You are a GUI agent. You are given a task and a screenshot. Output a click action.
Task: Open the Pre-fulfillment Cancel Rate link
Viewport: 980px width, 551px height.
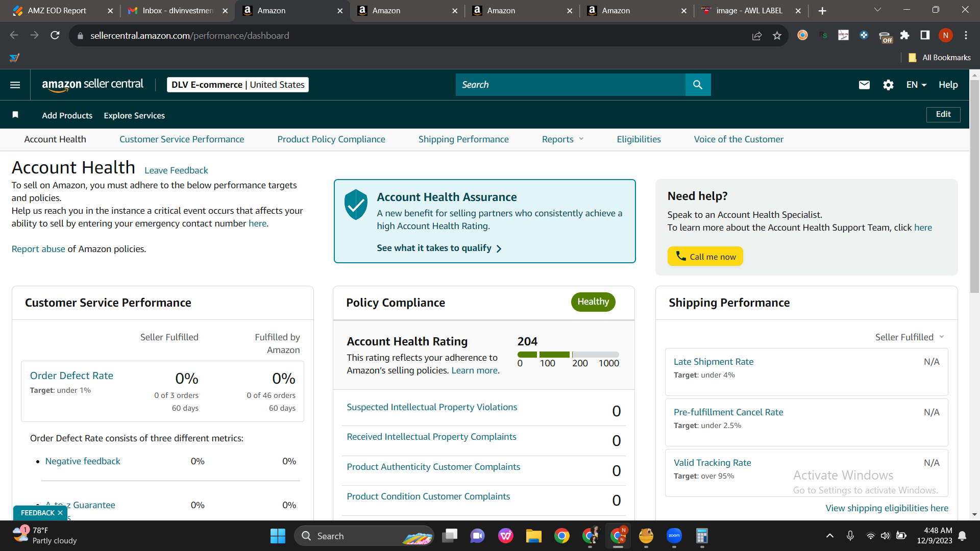[728, 412]
